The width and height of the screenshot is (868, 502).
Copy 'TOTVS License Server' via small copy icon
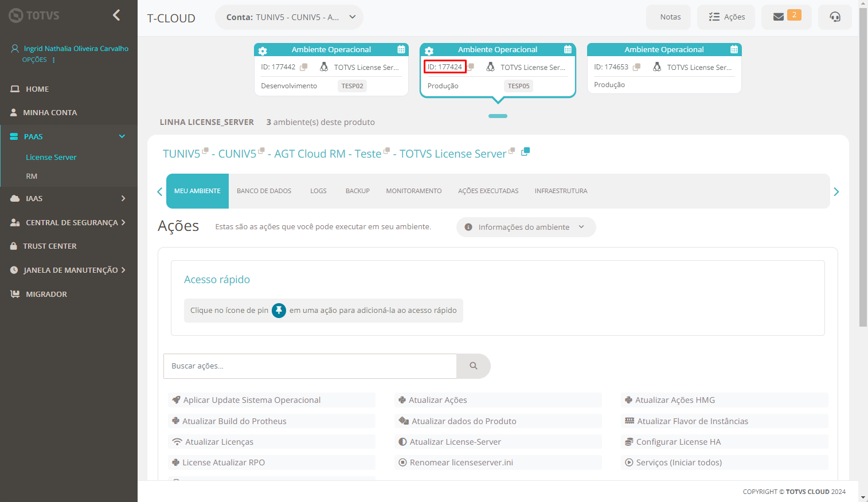[511, 151]
